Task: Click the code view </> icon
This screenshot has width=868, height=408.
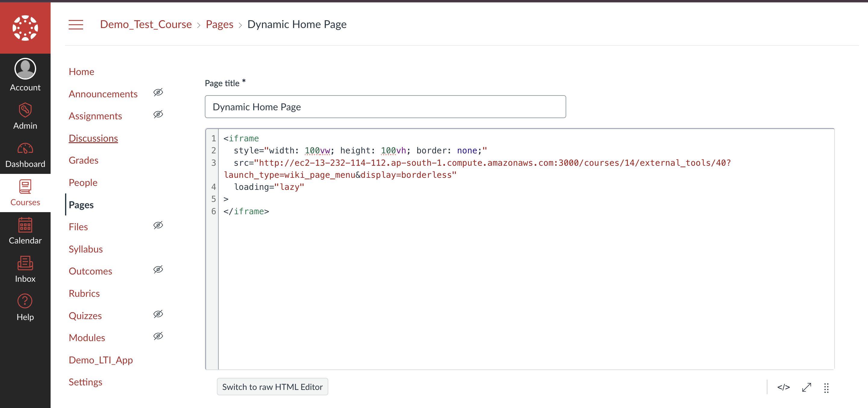Action: 783,388
